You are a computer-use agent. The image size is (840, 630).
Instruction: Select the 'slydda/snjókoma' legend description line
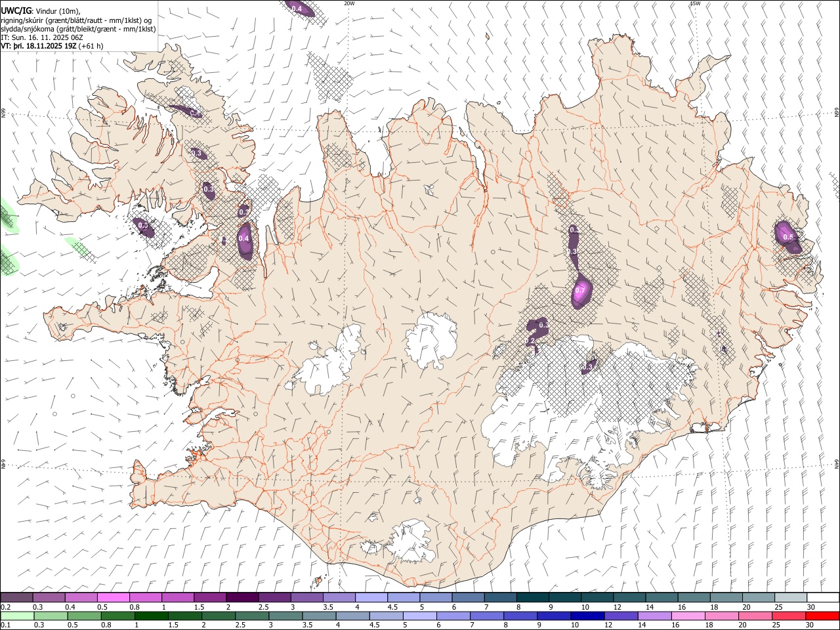click(78, 29)
